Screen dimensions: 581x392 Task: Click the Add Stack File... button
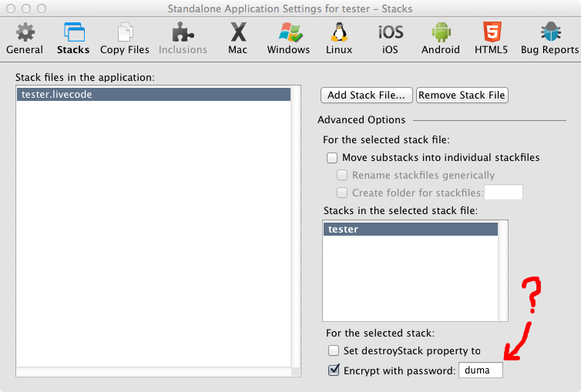[x=366, y=95]
